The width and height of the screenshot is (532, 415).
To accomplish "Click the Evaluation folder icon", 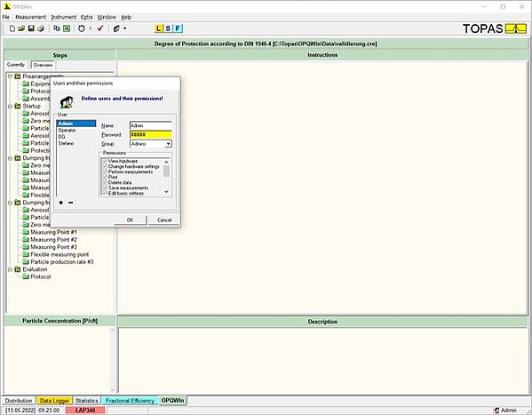I will click(x=18, y=269).
